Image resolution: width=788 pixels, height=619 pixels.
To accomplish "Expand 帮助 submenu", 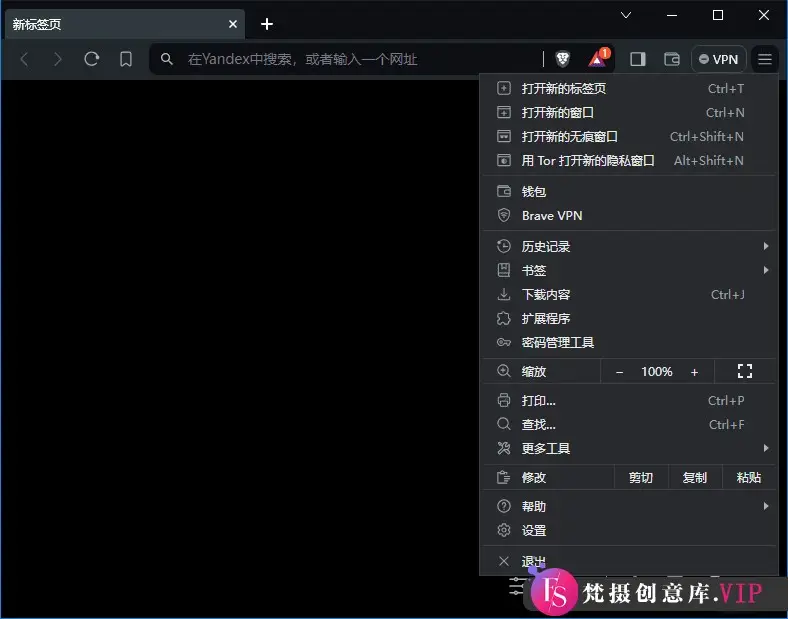I will tap(629, 506).
